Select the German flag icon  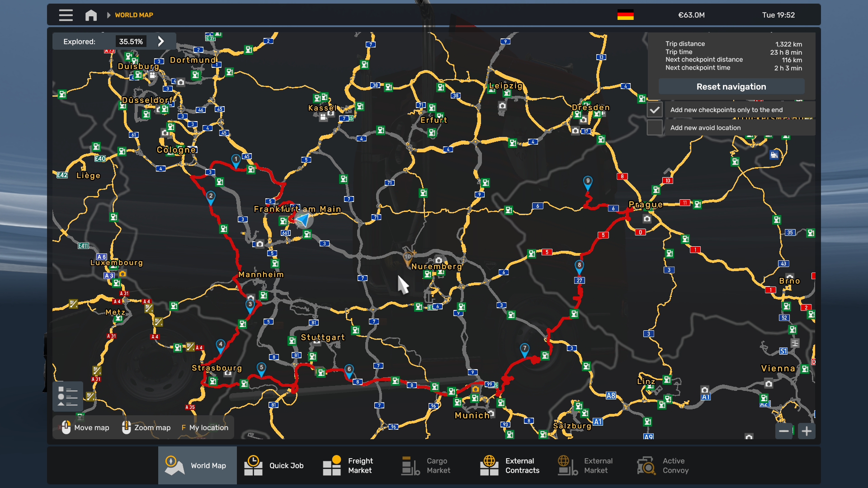625,15
